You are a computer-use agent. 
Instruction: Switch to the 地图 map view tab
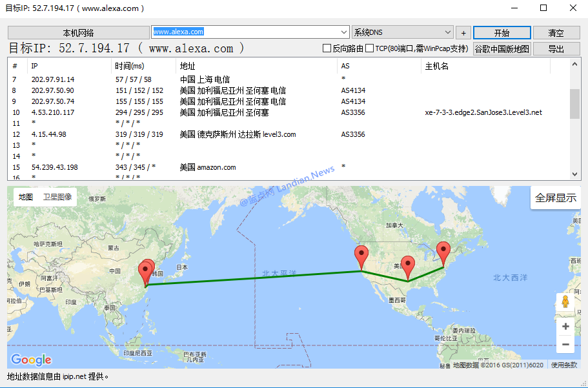[x=25, y=197]
